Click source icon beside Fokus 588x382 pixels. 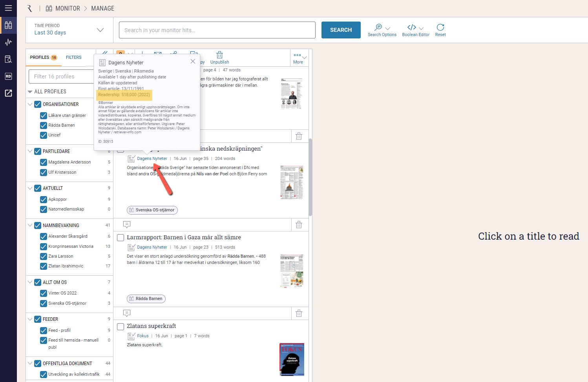(131, 336)
